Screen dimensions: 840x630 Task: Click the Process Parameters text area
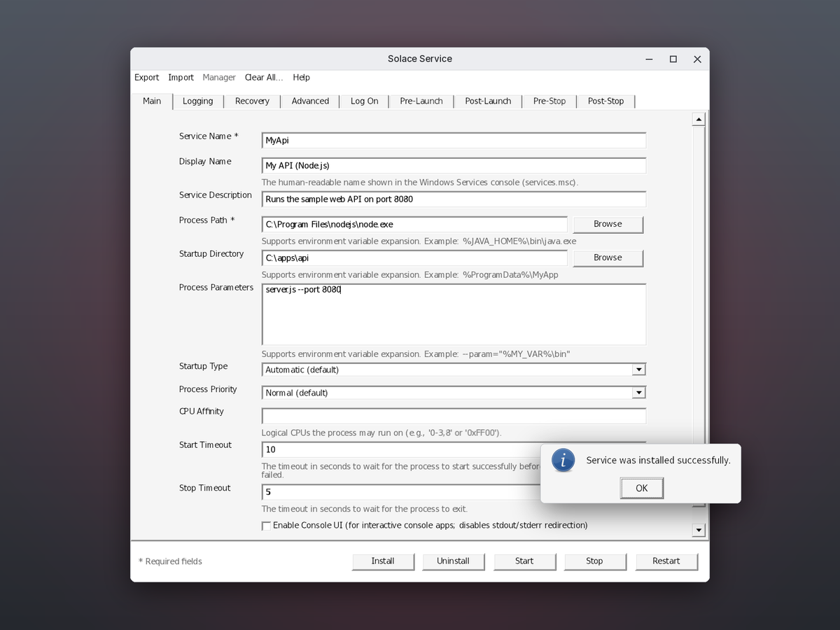(x=454, y=314)
